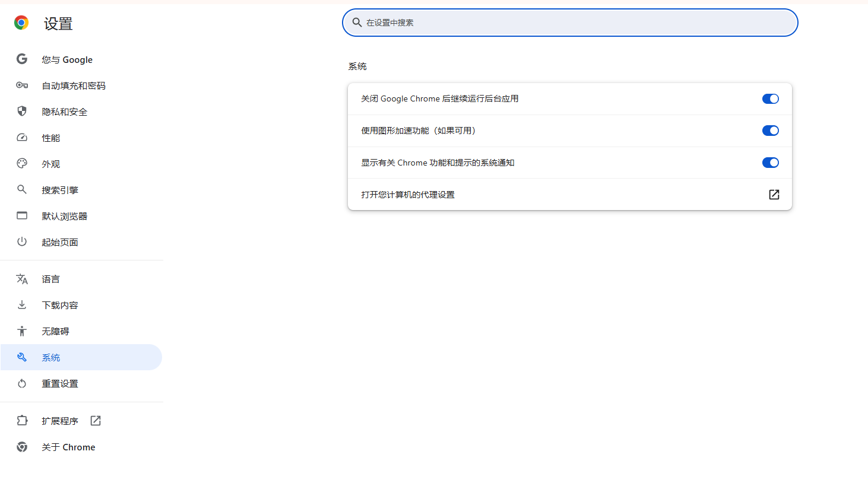
Task: Click the search magnifier icon in search bar
Action: 357,23
